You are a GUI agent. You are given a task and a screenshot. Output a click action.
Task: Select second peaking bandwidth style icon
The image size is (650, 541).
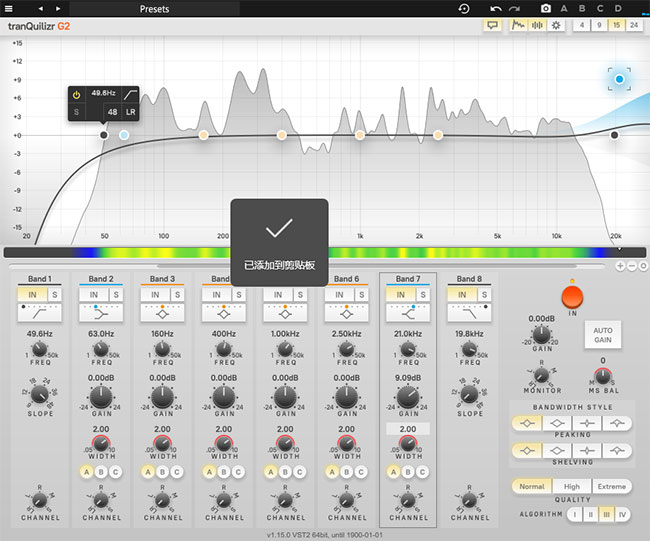click(557, 423)
